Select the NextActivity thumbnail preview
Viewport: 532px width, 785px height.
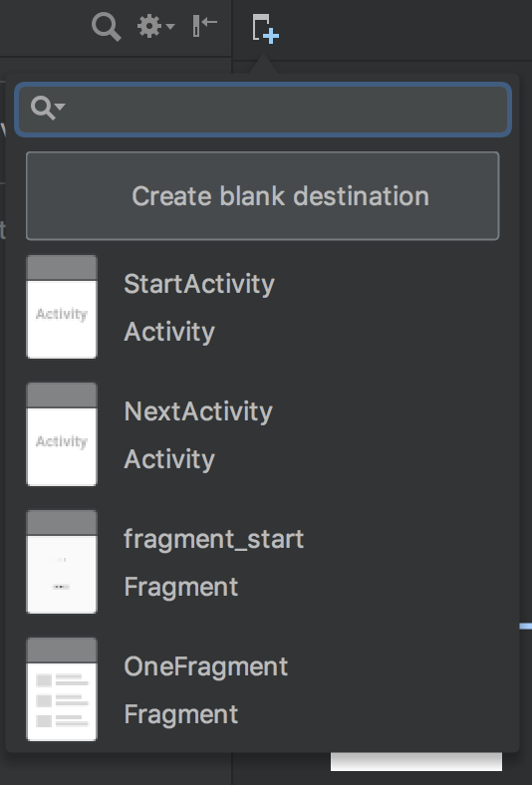(x=62, y=434)
